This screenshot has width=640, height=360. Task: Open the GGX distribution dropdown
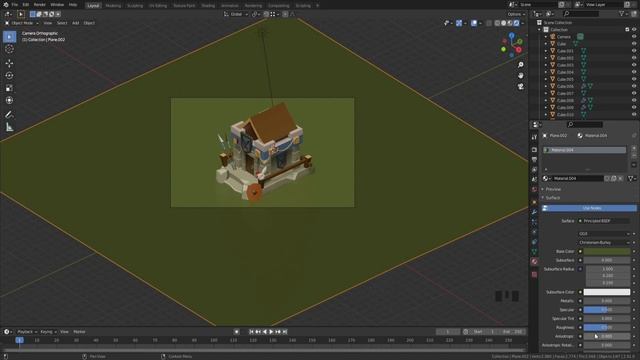[x=604, y=234]
